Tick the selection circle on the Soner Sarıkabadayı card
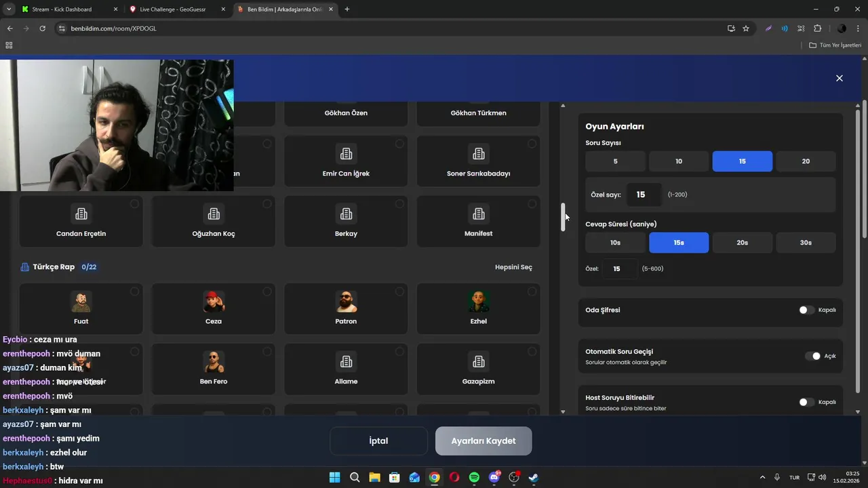 [x=532, y=144]
